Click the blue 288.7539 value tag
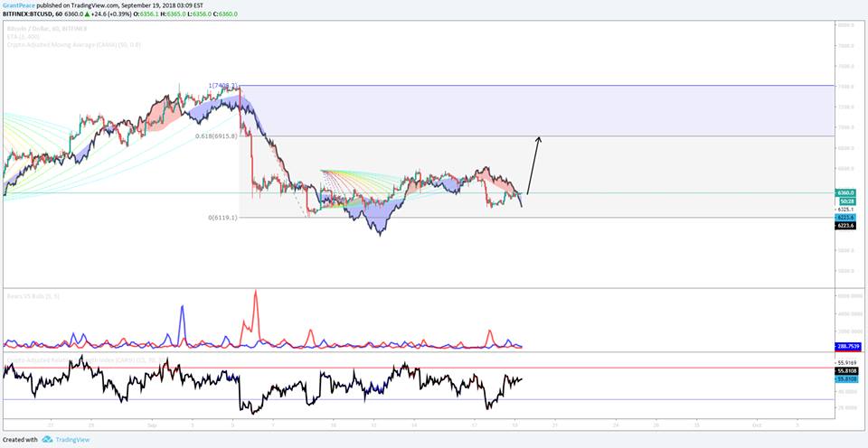 click(847, 346)
